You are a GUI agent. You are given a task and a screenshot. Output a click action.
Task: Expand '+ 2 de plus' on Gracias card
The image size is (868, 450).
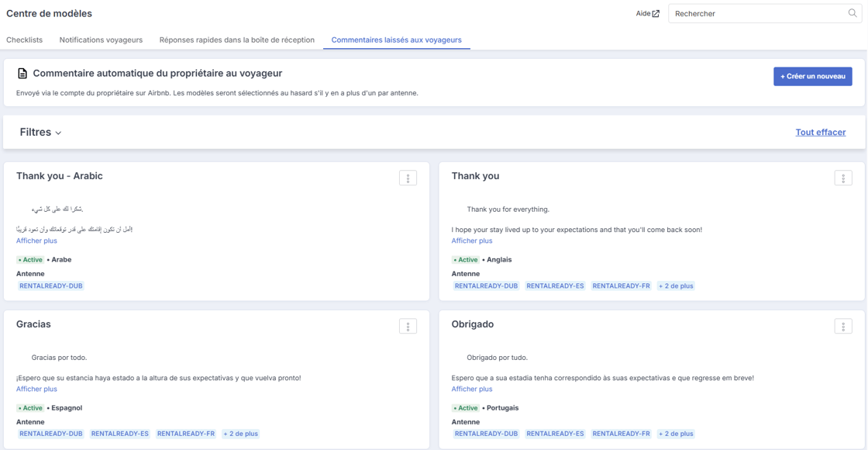point(241,434)
